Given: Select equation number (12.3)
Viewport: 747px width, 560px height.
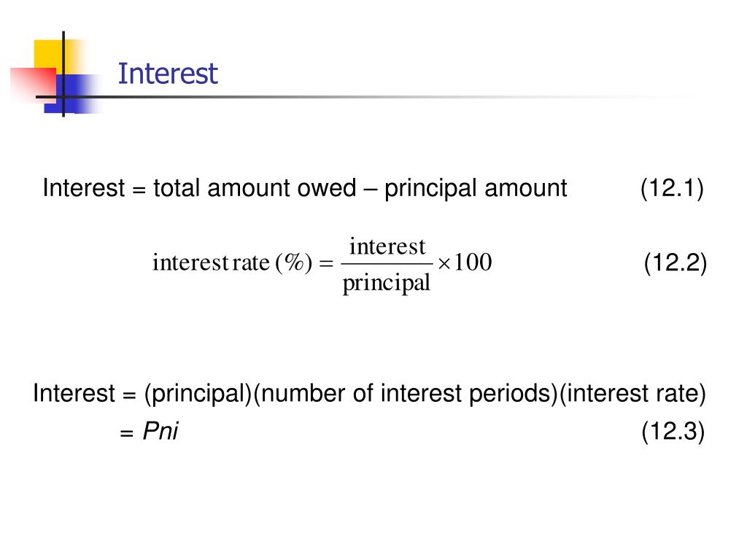Looking at the screenshot, I should tap(673, 432).
